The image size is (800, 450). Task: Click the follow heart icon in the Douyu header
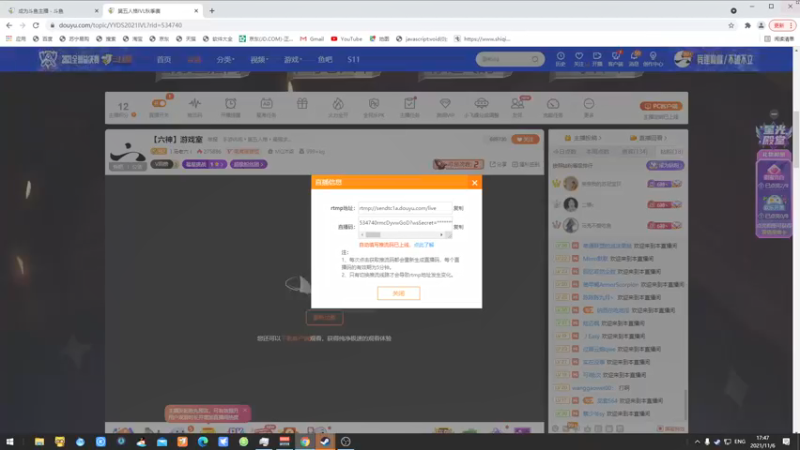(x=579, y=59)
